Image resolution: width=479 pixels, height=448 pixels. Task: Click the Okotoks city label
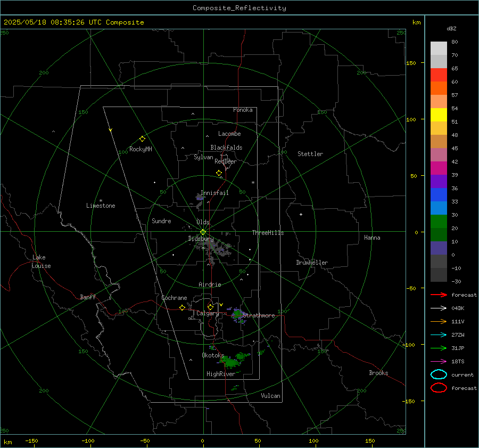(213, 355)
